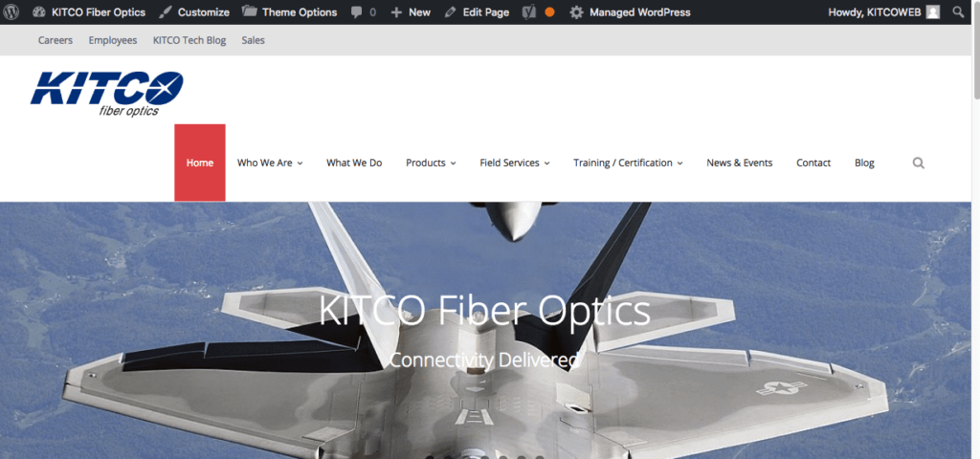
Task: Go to News & Events
Action: pyautogui.click(x=740, y=163)
